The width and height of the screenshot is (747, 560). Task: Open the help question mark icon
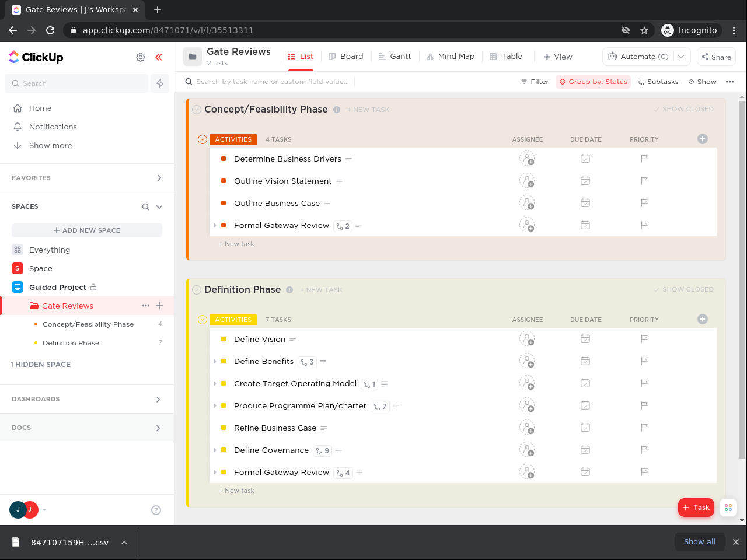click(156, 510)
